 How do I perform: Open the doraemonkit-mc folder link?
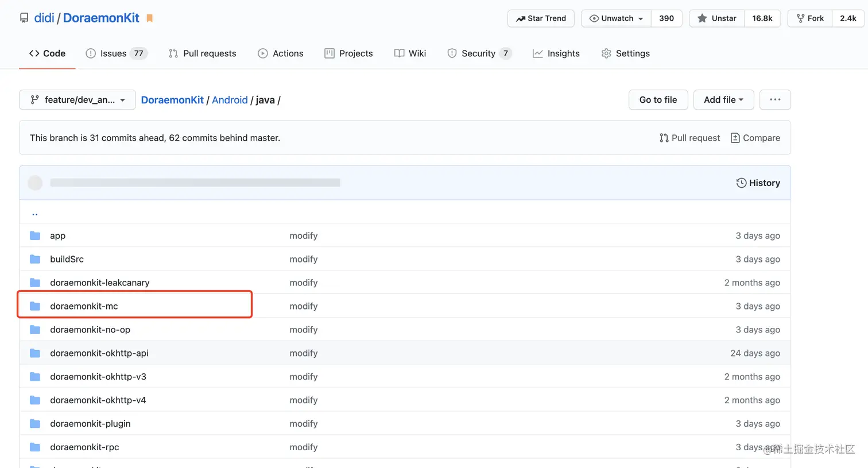[84, 306]
